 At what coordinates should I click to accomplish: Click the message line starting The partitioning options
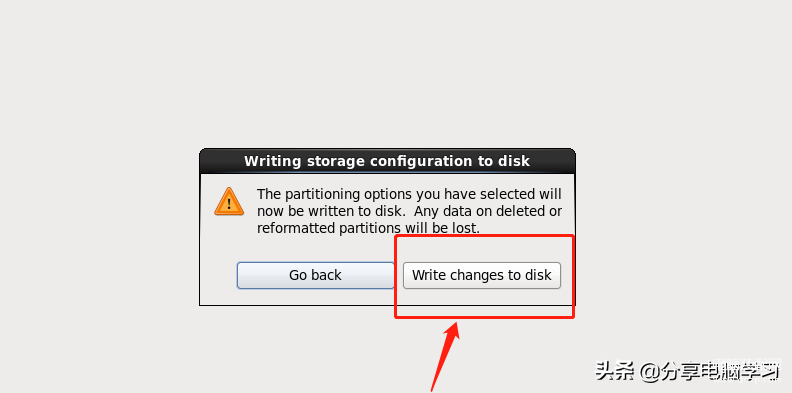(409, 194)
